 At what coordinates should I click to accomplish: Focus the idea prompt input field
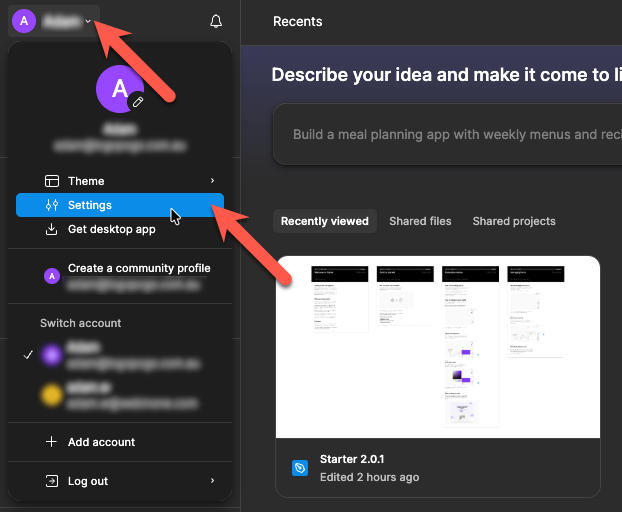447,134
